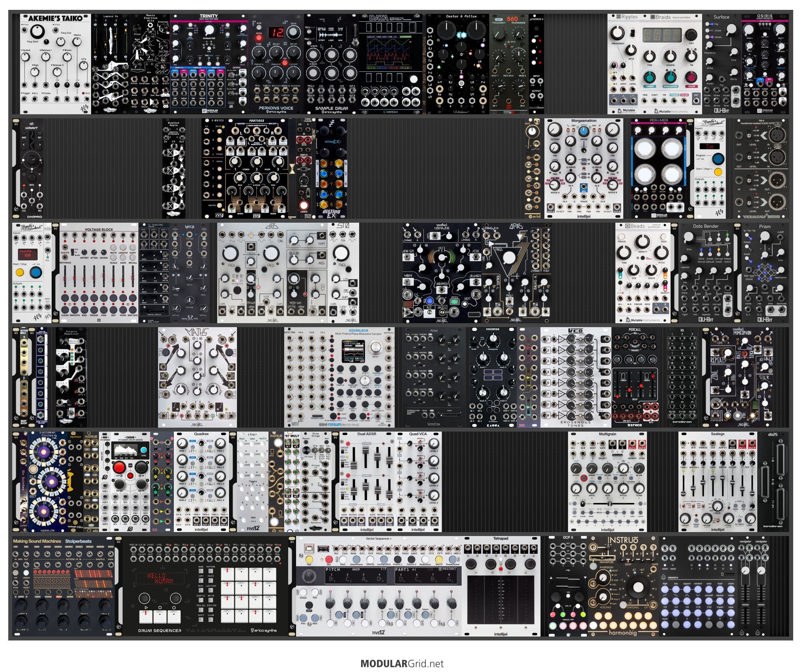Click the Braids macro oscillator module
Viewport: 805px width, 672px height.
coord(671,64)
